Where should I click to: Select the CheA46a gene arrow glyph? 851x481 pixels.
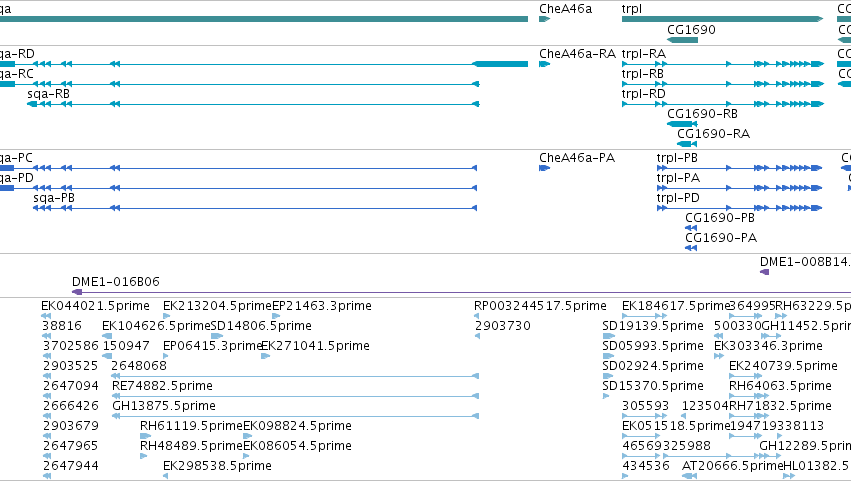point(544,19)
